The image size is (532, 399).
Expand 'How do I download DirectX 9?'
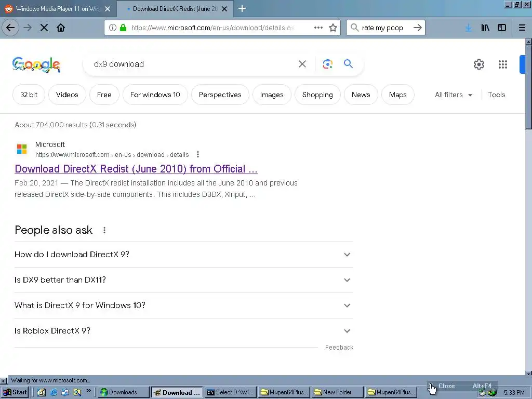[183, 255]
